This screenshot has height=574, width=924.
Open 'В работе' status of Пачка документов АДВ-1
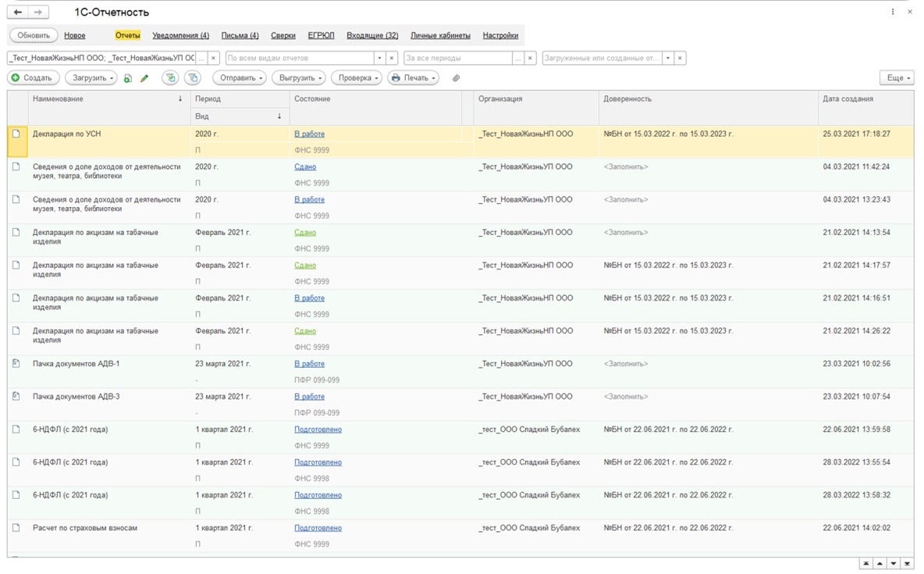click(309, 363)
